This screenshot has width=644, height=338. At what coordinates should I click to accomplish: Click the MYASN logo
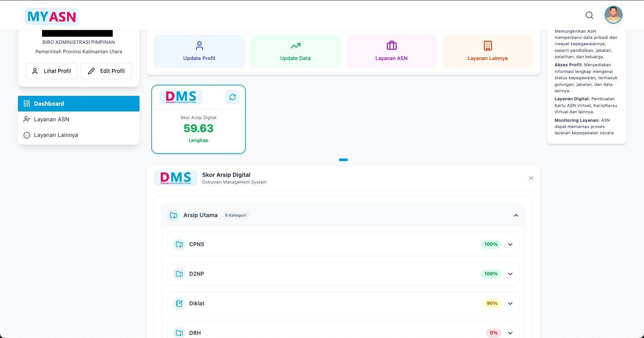pos(51,17)
